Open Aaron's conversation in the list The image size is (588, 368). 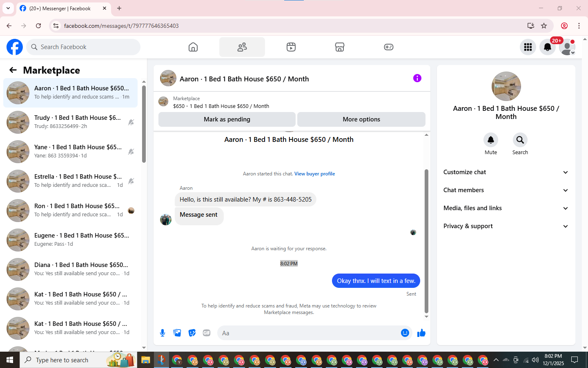(71, 93)
